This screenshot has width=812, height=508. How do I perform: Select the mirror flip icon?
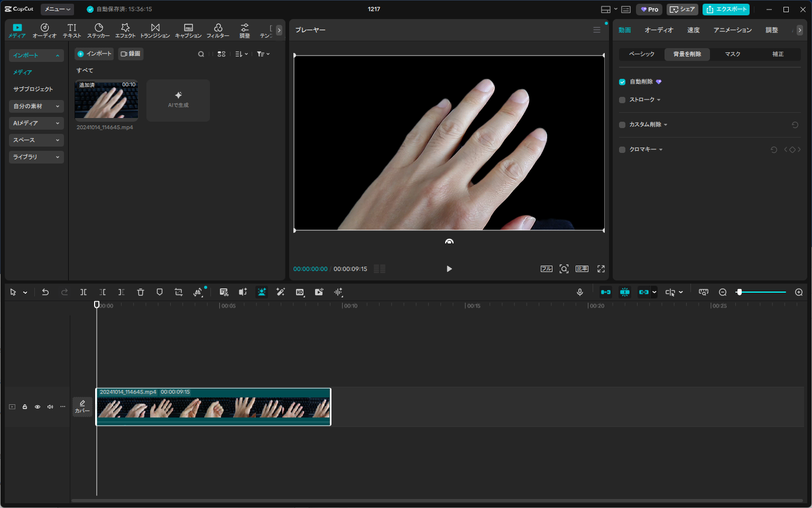pos(198,292)
